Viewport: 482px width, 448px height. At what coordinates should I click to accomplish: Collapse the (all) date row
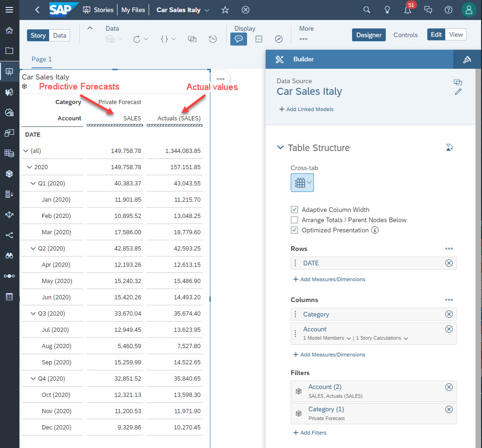tap(26, 151)
